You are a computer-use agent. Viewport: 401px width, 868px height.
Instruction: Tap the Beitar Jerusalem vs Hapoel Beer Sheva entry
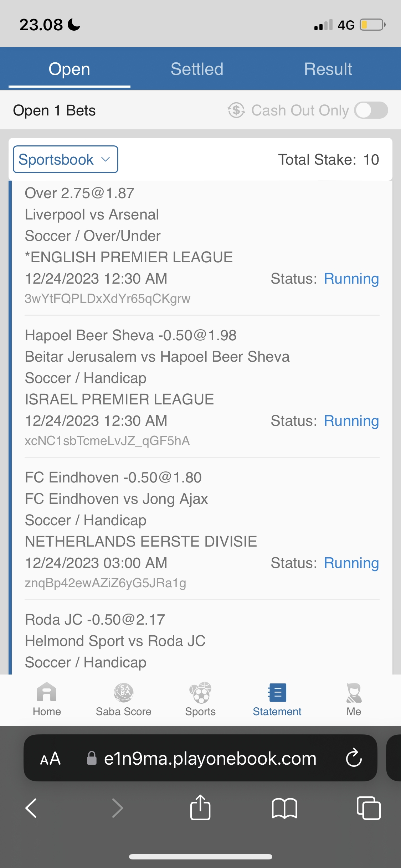point(157,357)
